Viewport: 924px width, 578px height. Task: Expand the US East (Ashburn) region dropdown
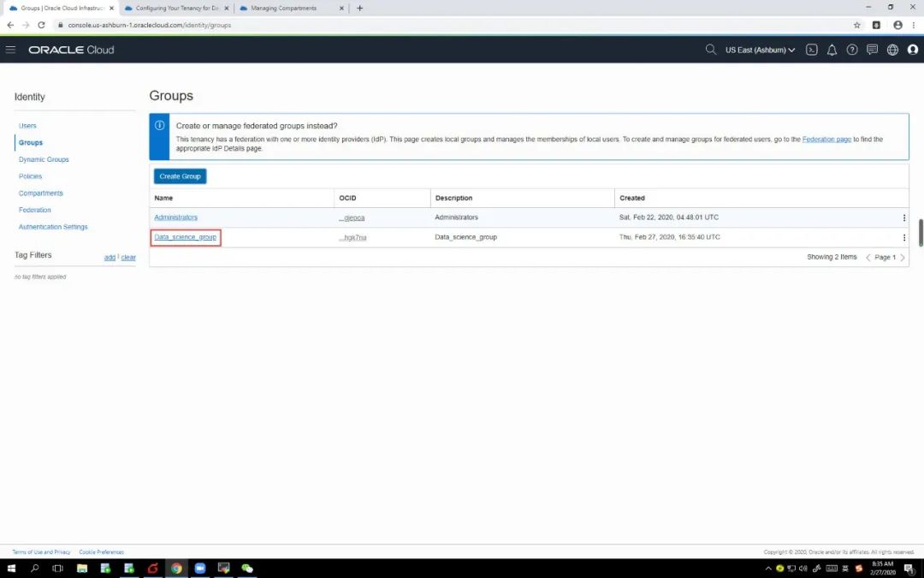click(x=760, y=50)
